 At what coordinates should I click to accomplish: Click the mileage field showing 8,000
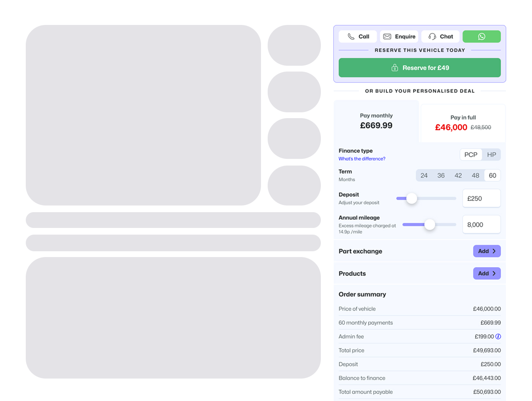pyautogui.click(x=481, y=225)
